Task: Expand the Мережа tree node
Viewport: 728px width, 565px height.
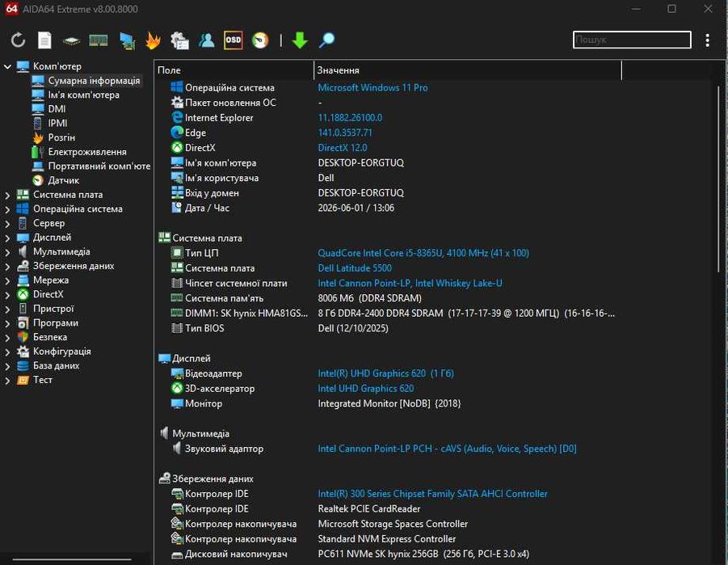Action: (7, 280)
